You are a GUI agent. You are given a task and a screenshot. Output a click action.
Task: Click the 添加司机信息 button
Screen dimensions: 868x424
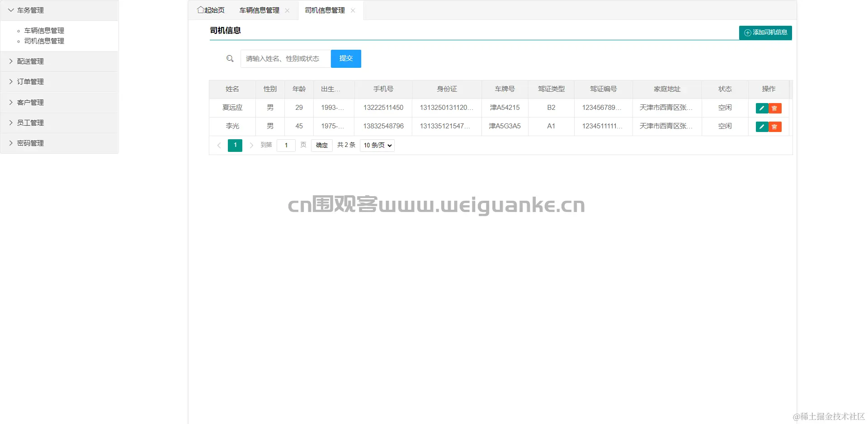point(765,33)
